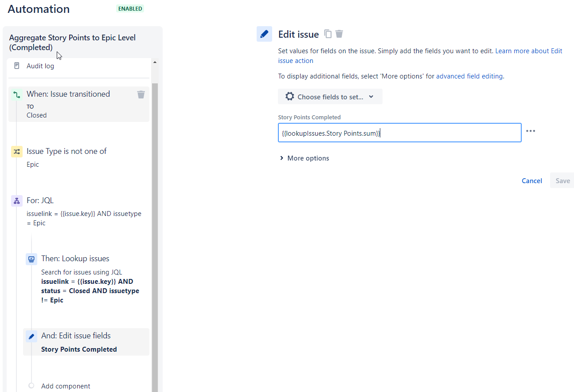Image resolution: width=574 pixels, height=392 pixels.
Task: Click the Issue Type condition shuffle icon
Action: (17, 152)
